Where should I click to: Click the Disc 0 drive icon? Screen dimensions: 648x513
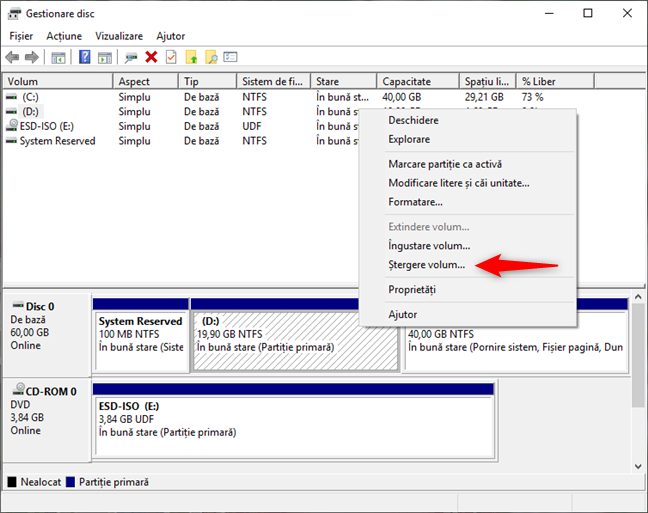18,305
